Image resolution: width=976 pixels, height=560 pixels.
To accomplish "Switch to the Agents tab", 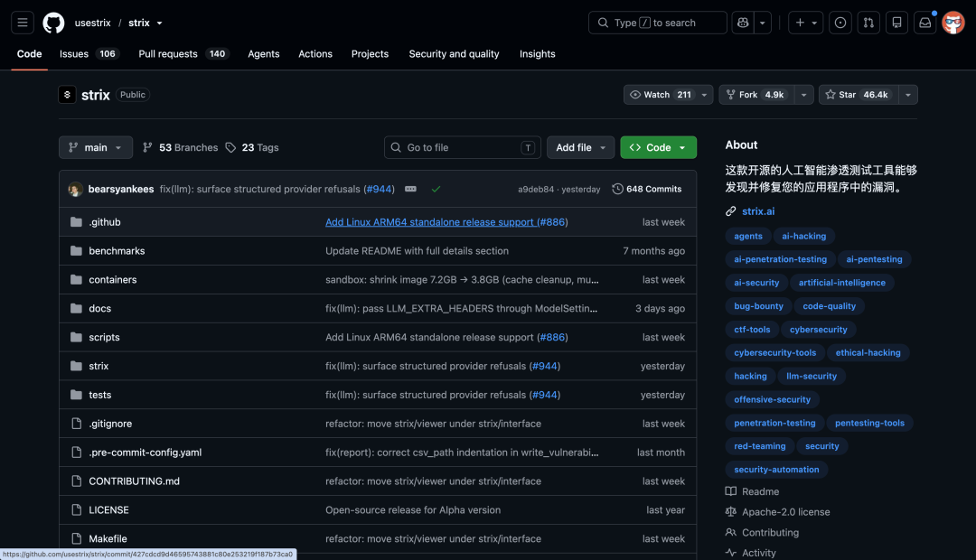I will 264,54.
